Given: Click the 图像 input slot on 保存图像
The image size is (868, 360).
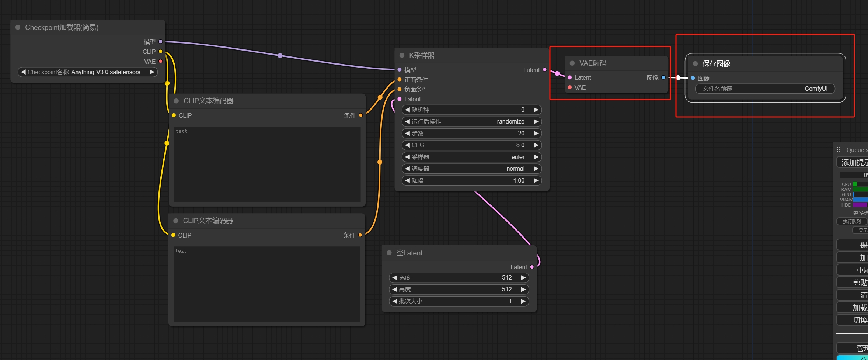Looking at the screenshot, I should pos(693,78).
